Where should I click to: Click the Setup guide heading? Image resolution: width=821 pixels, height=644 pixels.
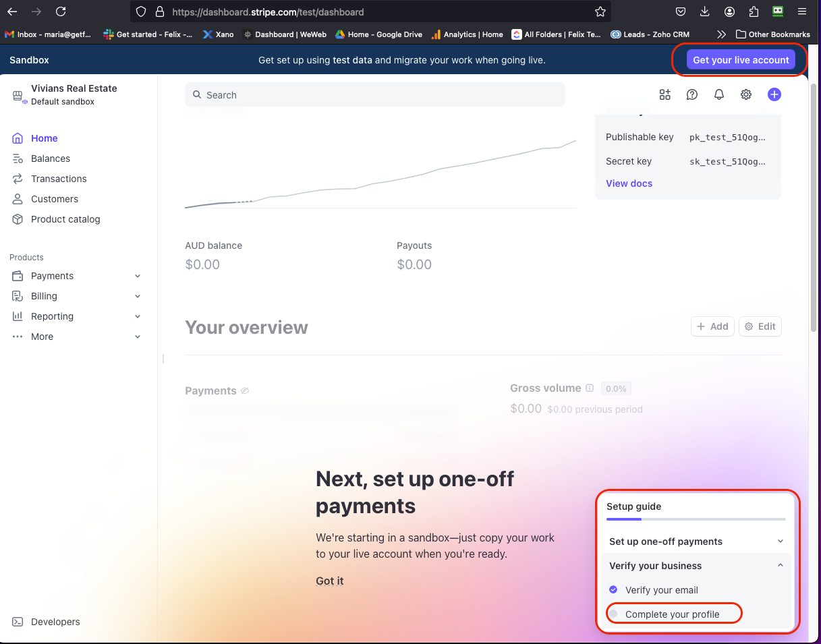click(633, 506)
